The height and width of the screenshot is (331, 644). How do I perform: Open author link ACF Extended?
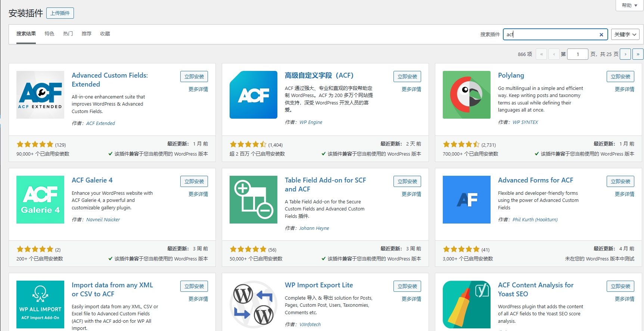coord(100,124)
